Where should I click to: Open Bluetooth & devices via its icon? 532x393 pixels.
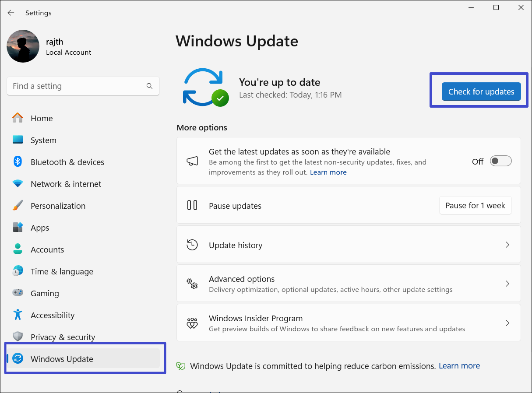tap(18, 162)
